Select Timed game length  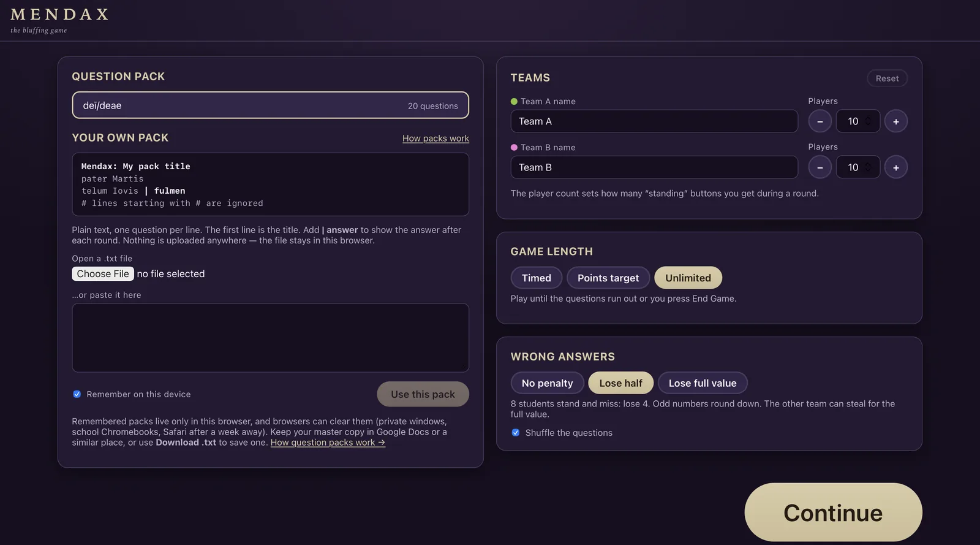pos(537,278)
